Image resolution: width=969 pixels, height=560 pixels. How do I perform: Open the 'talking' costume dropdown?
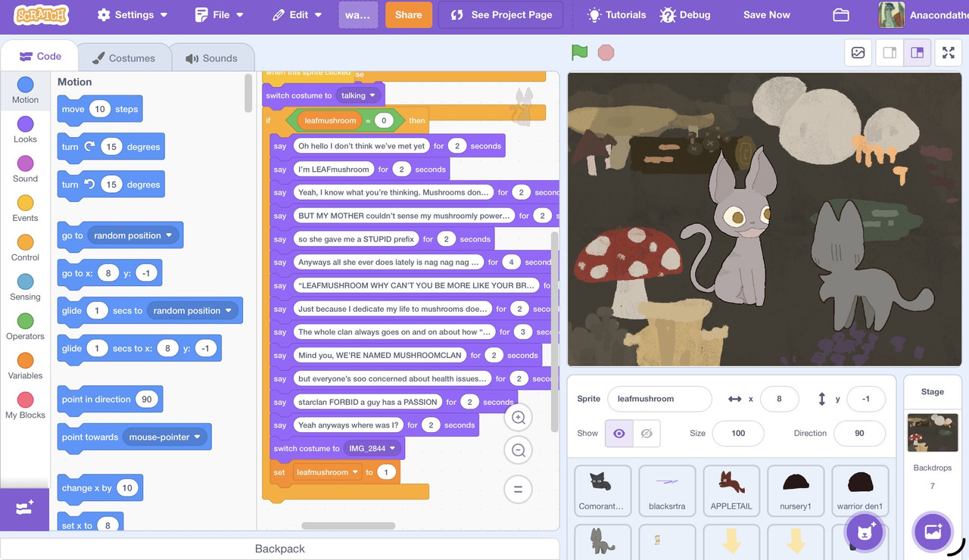click(359, 95)
